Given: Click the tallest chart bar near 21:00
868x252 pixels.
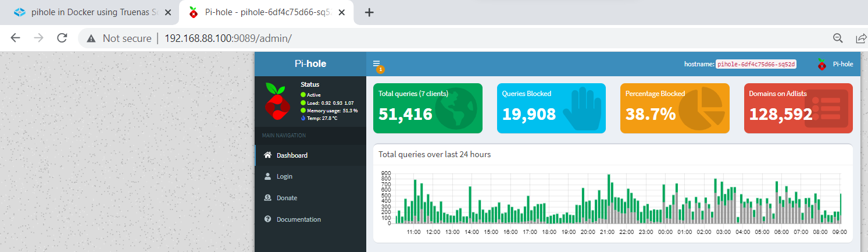Looking at the screenshot, I should (608, 199).
